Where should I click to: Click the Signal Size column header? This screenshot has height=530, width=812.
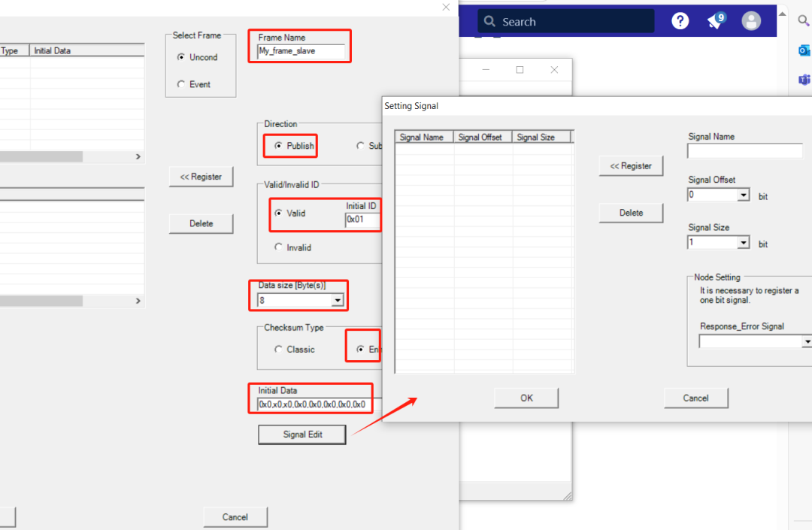(x=541, y=137)
